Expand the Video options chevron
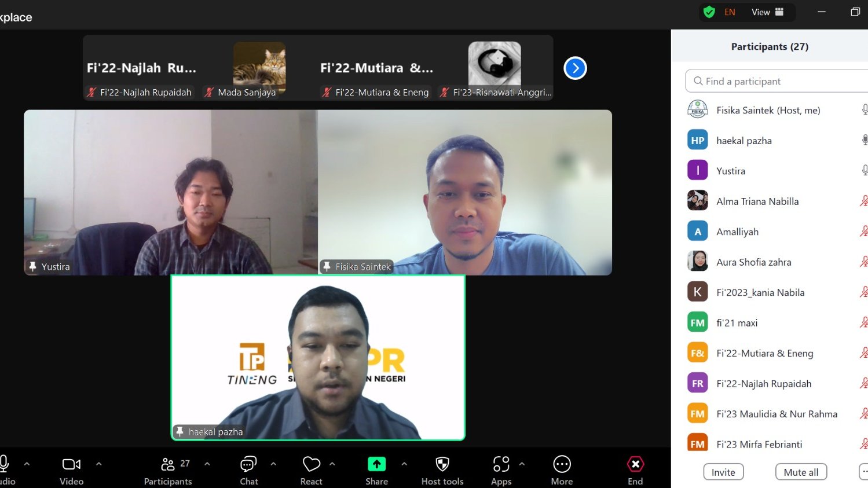Viewport: 868px width, 488px height. point(99,463)
